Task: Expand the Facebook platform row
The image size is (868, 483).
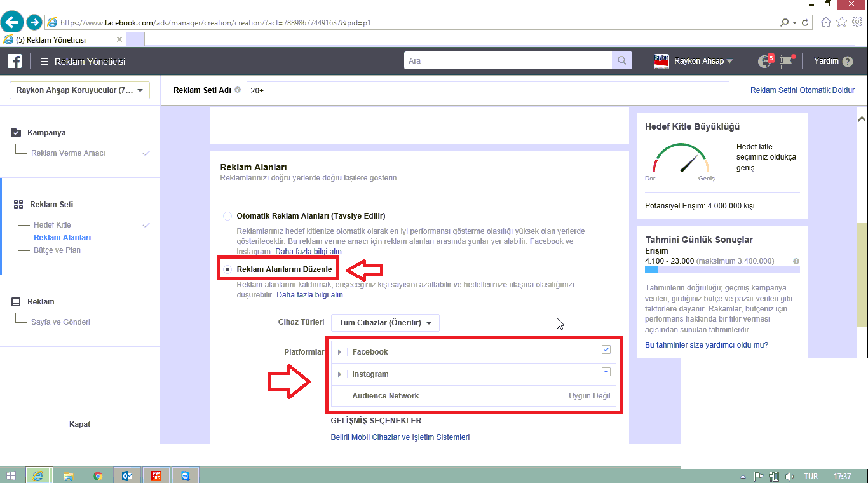Action: (x=340, y=352)
